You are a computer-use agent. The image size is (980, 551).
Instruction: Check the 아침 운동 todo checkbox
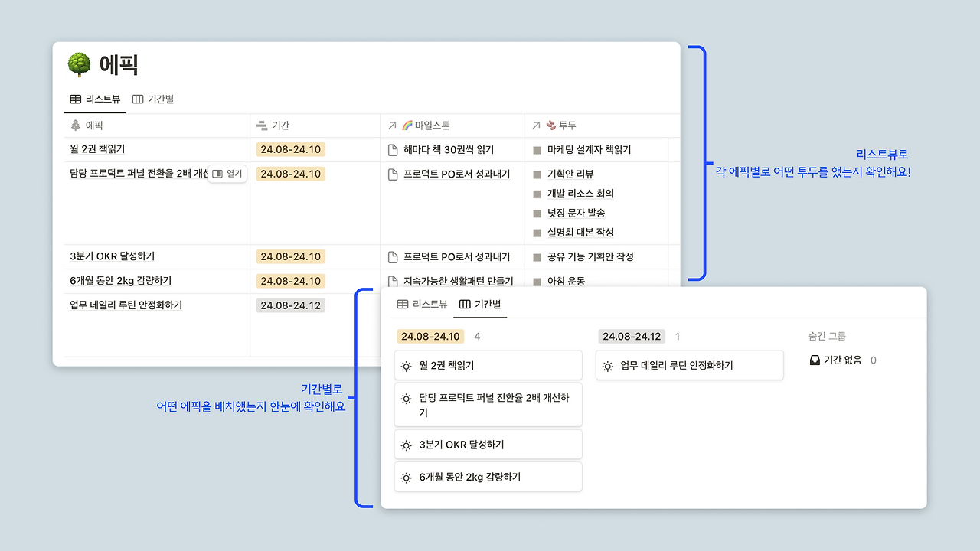click(539, 281)
